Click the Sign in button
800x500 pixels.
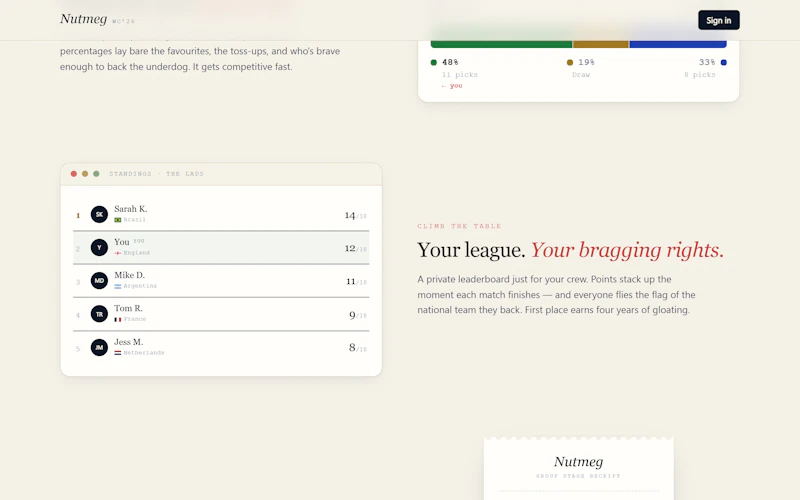718,20
